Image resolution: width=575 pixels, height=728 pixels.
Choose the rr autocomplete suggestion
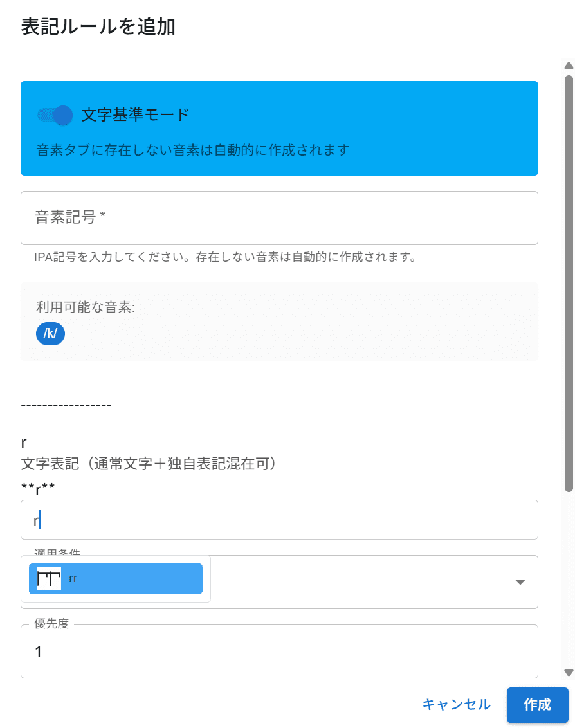pyautogui.click(x=116, y=579)
